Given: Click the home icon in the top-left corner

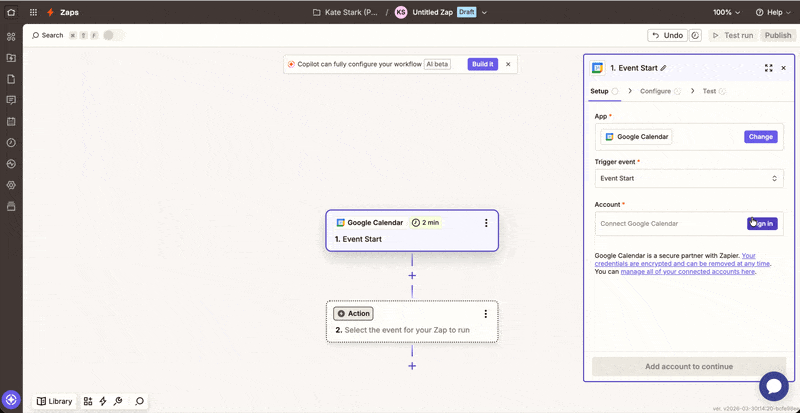Looking at the screenshot, I should pos(10,12).
